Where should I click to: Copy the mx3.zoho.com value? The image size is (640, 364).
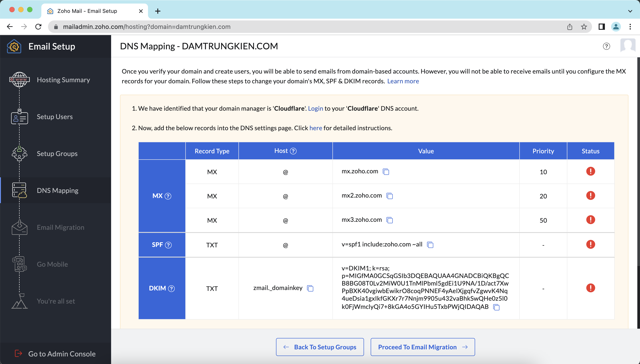coord(390,220)
